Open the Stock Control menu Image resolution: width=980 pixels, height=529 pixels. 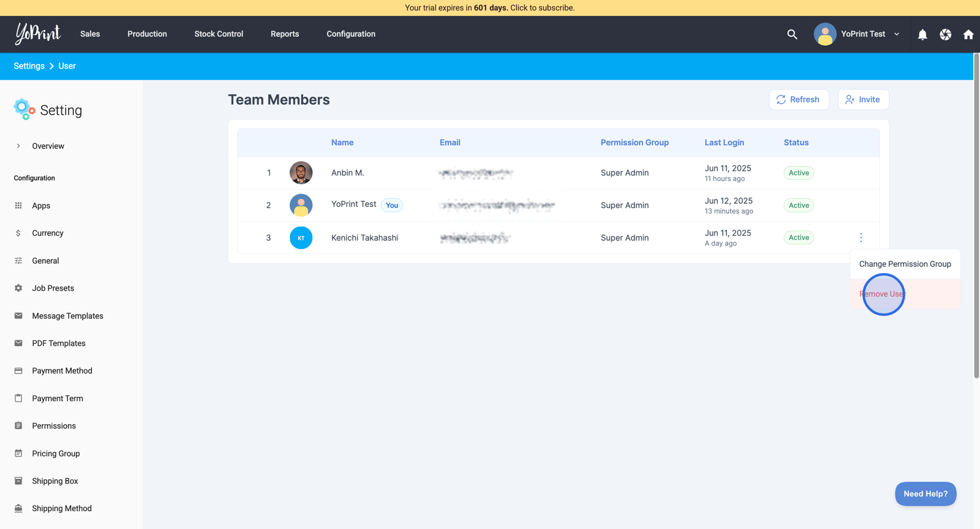[219, 34]
